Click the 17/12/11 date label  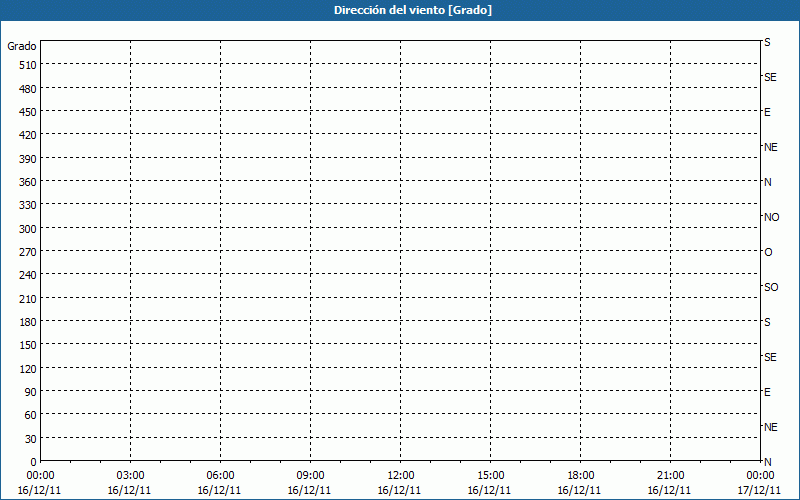761,490
